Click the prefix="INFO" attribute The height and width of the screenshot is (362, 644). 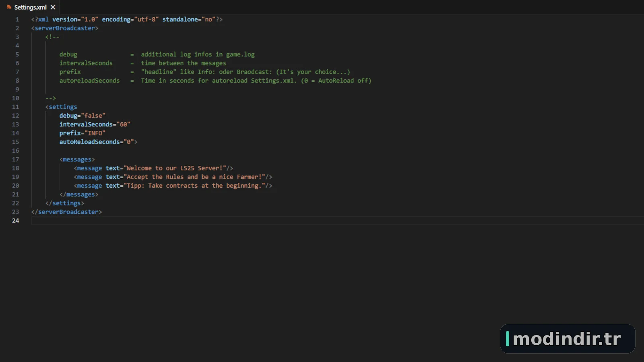click(82, 133)
